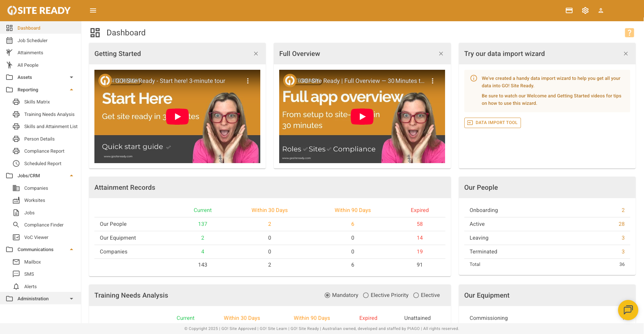The height and width of the screenshot is (334, 644).
Task: Toggle the hamburger sidebar menu
Action: pyautogui.click(x=93, y=10)
